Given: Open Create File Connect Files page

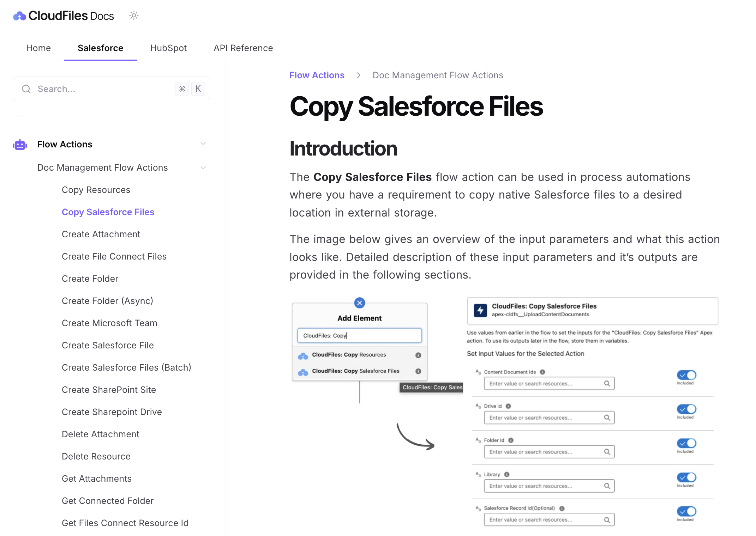Looking at the screenshot, I should [x=114, y=256].
